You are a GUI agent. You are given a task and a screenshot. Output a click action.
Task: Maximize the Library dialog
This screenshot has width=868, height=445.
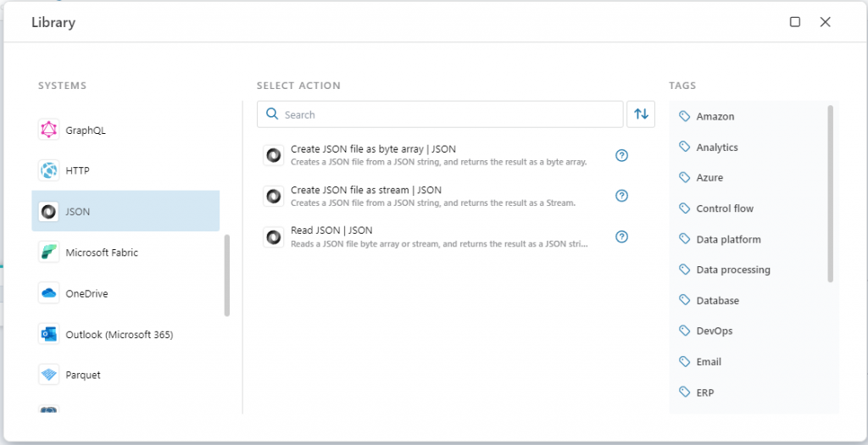795,22
